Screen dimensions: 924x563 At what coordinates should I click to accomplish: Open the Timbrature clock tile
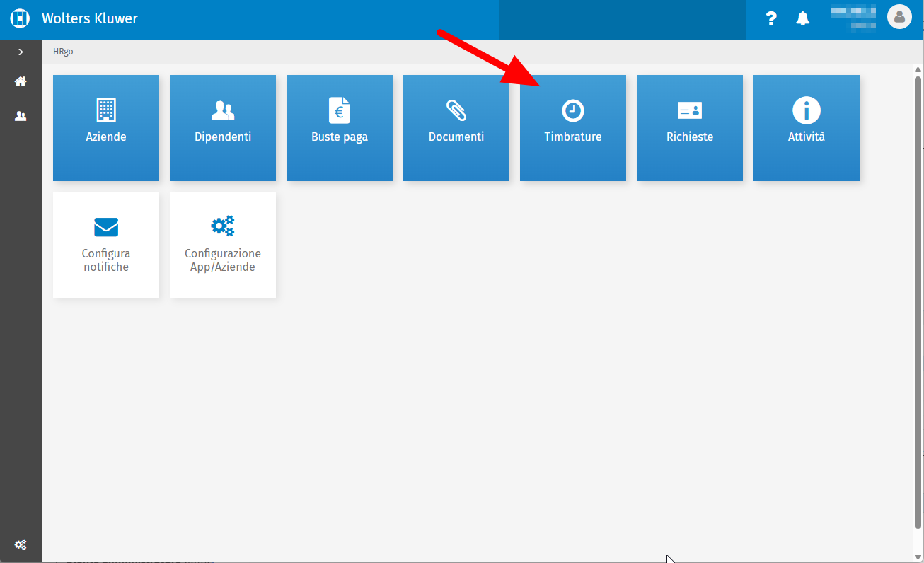coord(573,128)
